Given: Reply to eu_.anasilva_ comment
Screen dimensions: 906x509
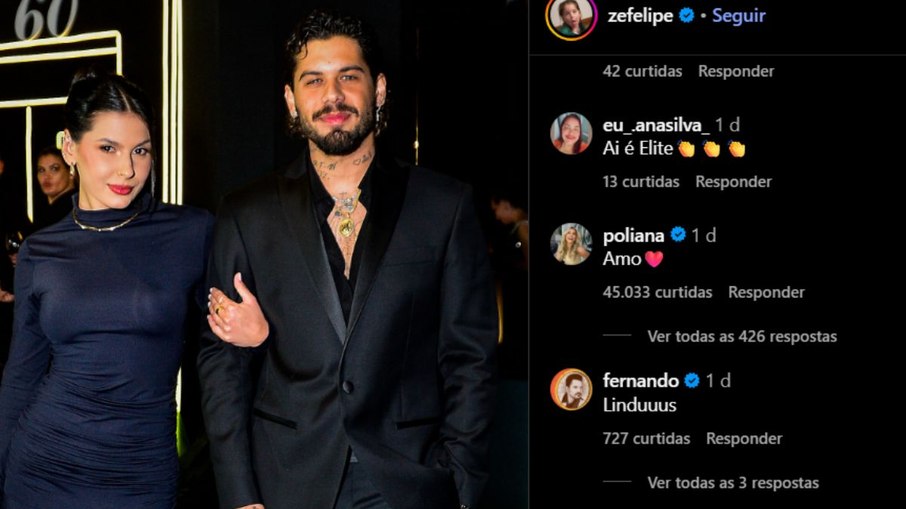Looking at the screenshot, I should click(733, 181).
